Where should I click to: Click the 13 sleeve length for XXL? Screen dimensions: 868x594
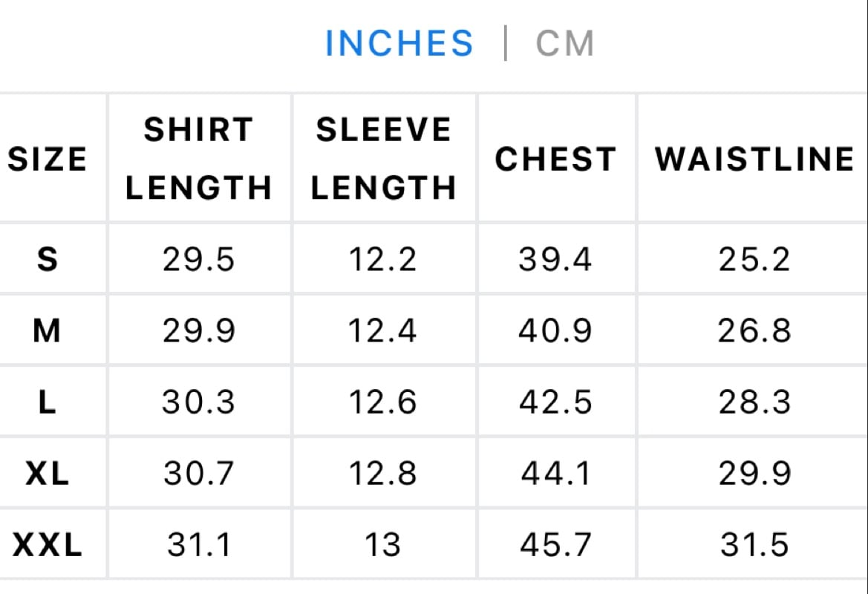pyautogui.click(x=382, y=545)
